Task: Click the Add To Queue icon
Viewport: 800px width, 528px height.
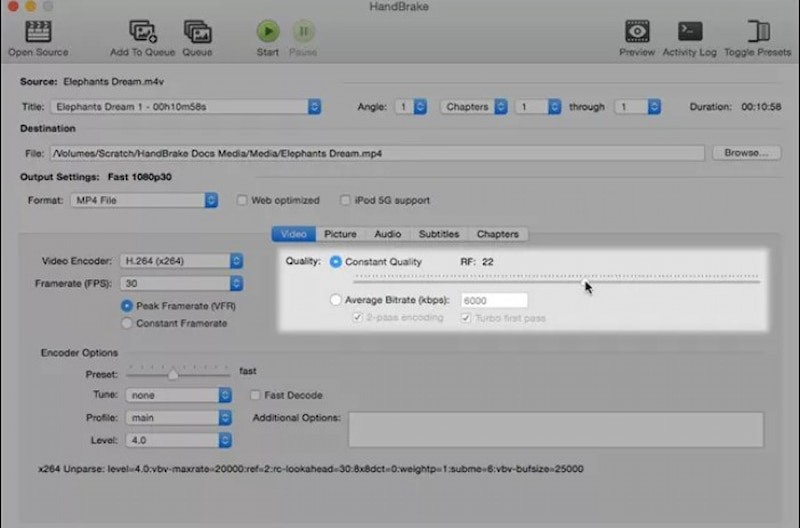Action: pyautogui.click(x=142, y=32)
